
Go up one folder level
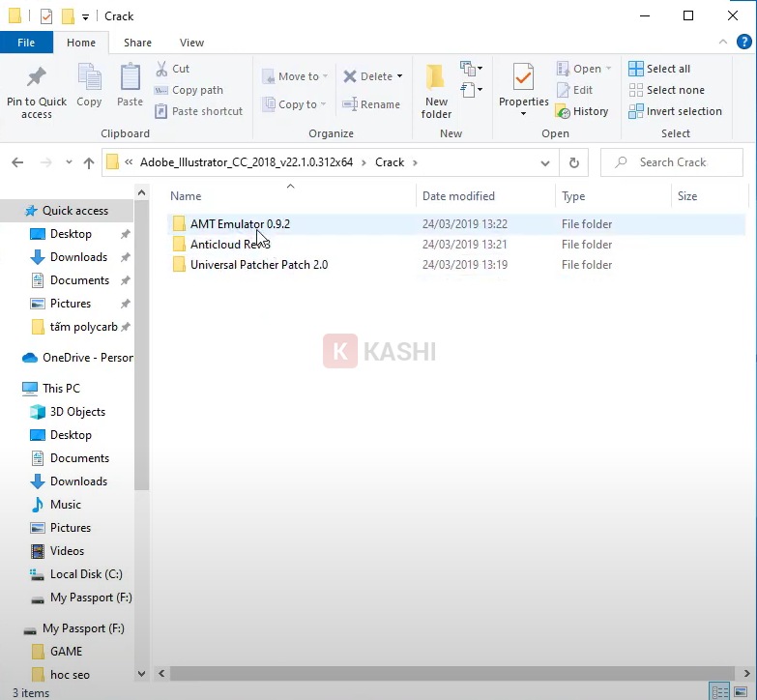tap(89, 162)
